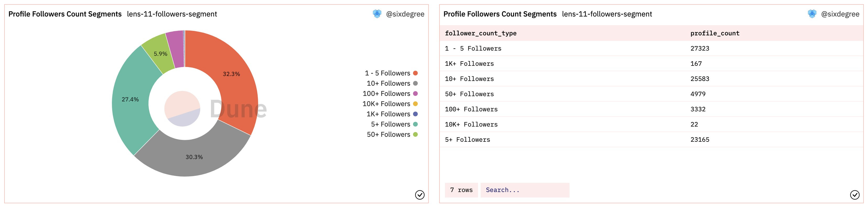This screenshot has height=208, width=868.
Task: Click the Search field below the table
Action: (524, 190)
